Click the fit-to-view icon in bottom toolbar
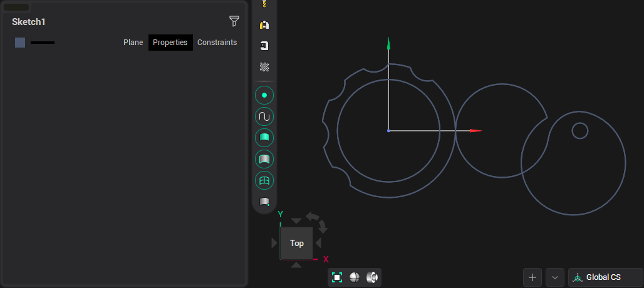Screen dimensions: 644x288 (337, 277)
